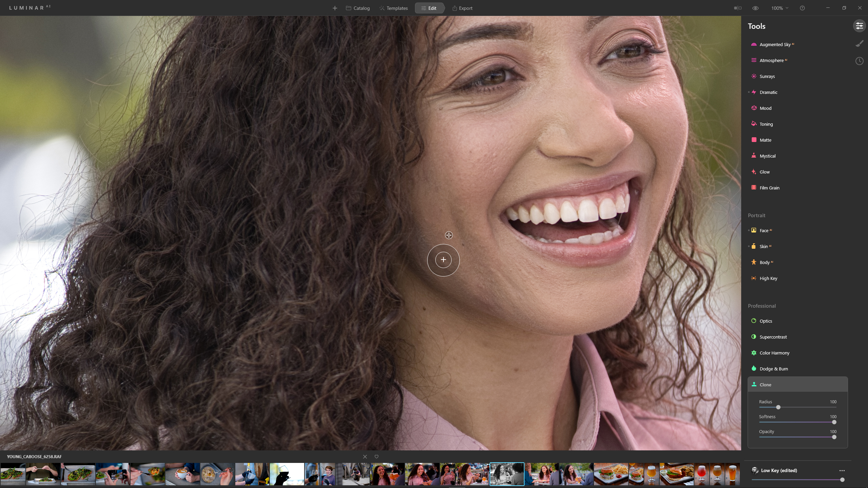Image resolution: width=868 pixels, height=488 pixels.
Task: Select the Sunrays tool icon
Action: pos(754,76)
